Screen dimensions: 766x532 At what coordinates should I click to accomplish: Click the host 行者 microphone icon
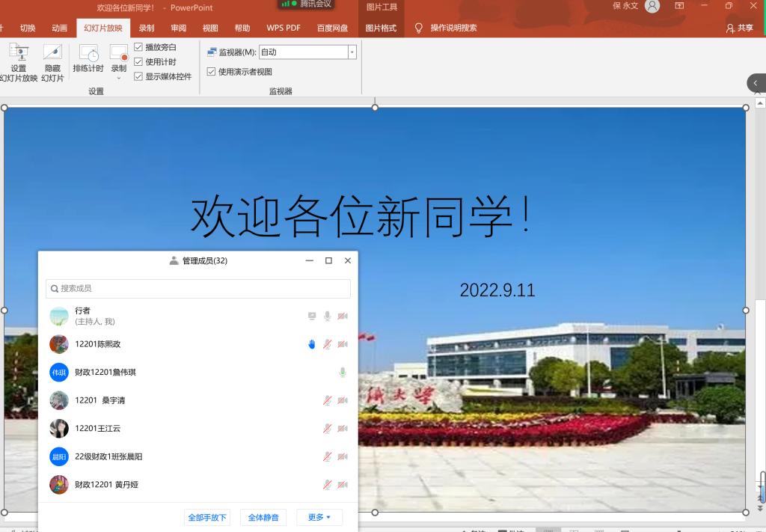[327, 317]
